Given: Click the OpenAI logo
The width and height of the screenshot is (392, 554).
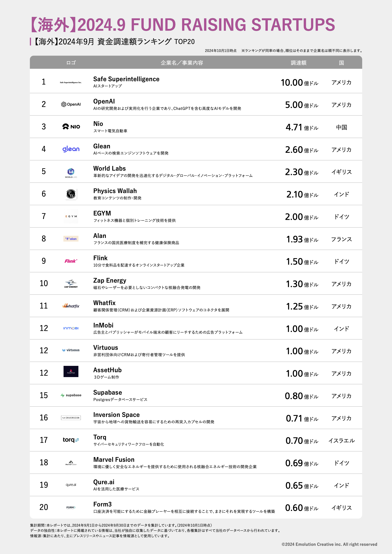Looking at the screenshot, I should tap(71, 104).
